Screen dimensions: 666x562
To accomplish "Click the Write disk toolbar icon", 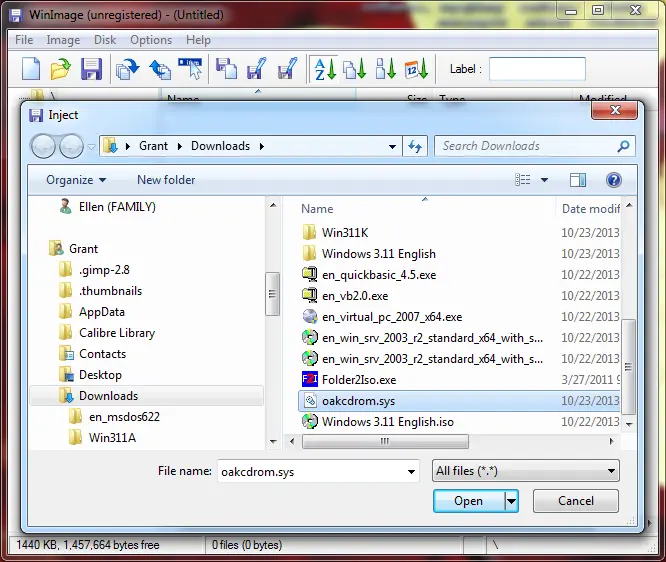I will [x=160, y=68].
